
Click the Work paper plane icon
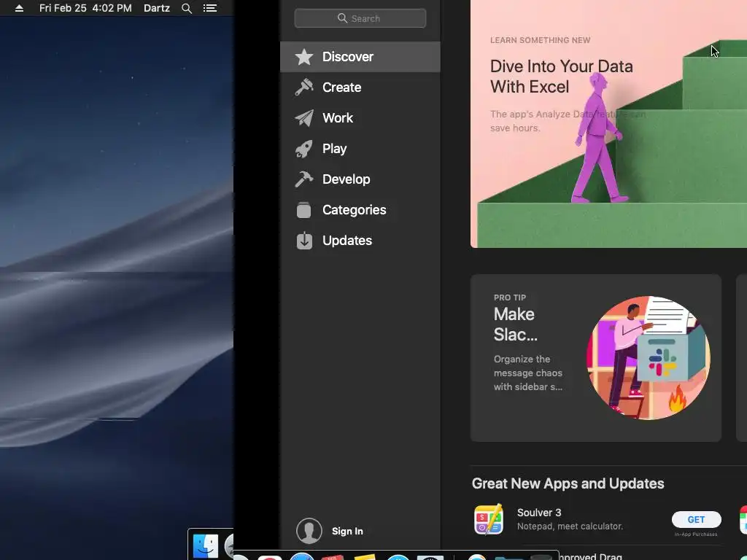point(304,117)
